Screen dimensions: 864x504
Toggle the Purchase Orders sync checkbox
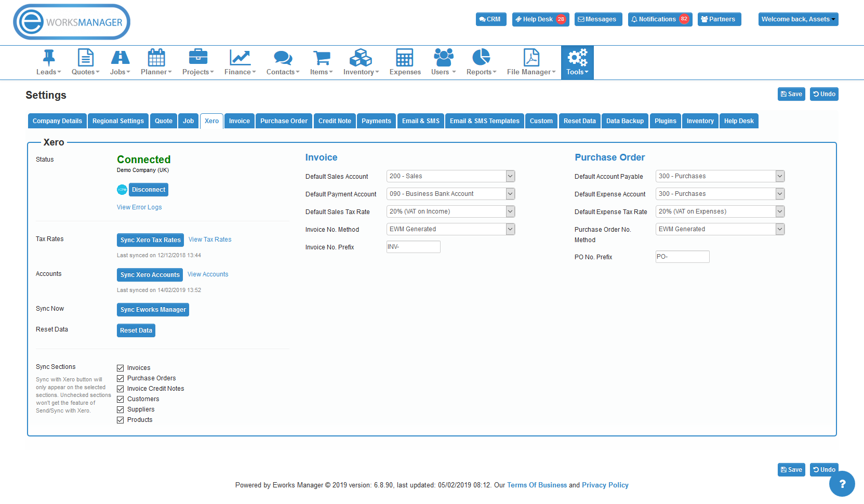pyautogui.click(x=120, y=378)
